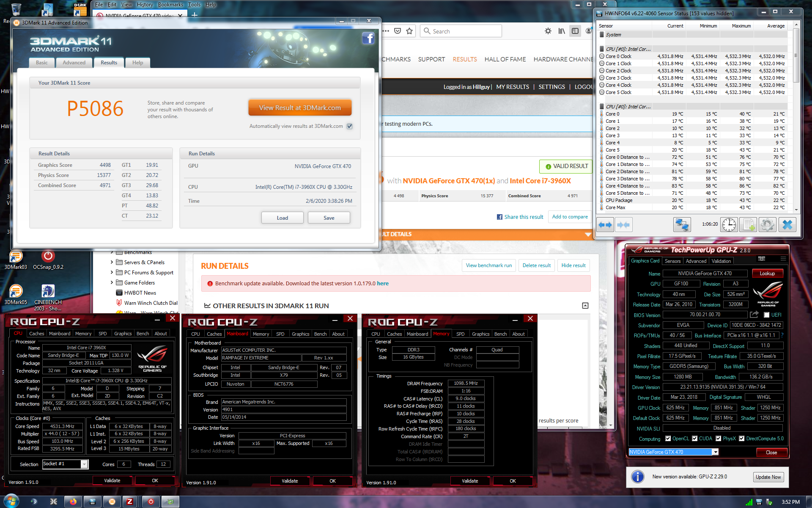Click the Firefox Search input field

click(461, 31)
